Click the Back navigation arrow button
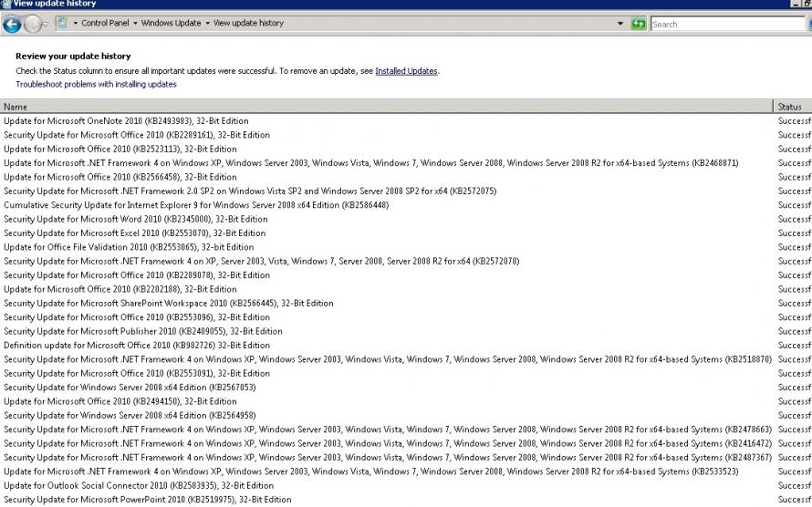The image size is (812, 507). coord(13,25)
